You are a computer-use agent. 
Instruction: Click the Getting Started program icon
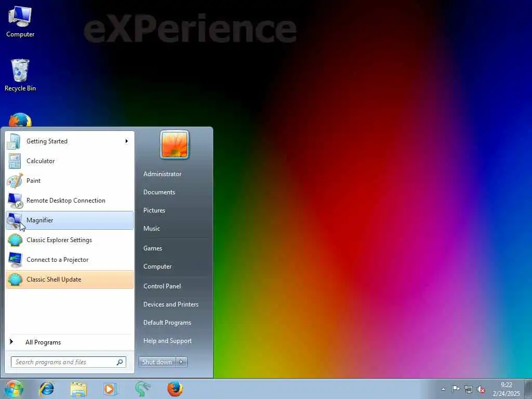coord(14,141)
